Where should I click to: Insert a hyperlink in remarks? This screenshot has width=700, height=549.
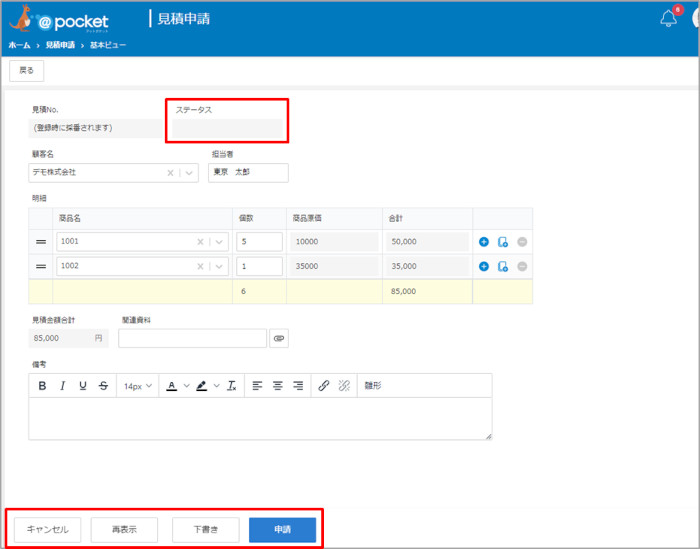point(324,386)
